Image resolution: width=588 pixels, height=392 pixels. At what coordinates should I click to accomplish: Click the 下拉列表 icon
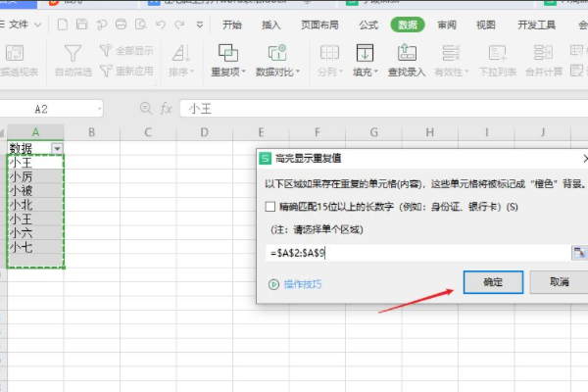(498, 53)
